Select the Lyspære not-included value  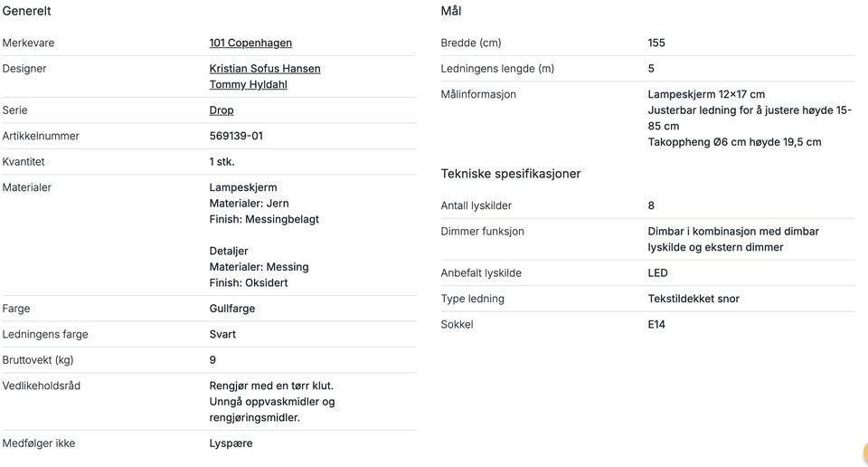click(x=231, y=443)
